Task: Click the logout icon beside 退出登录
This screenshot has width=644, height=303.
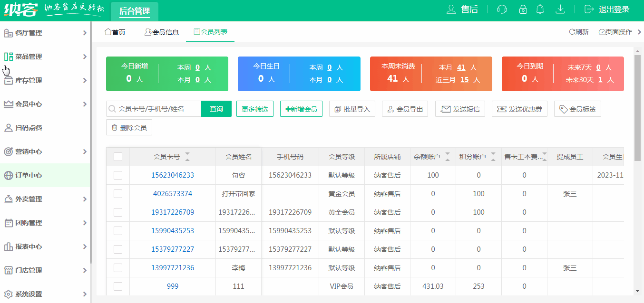Action: (589, 9)
